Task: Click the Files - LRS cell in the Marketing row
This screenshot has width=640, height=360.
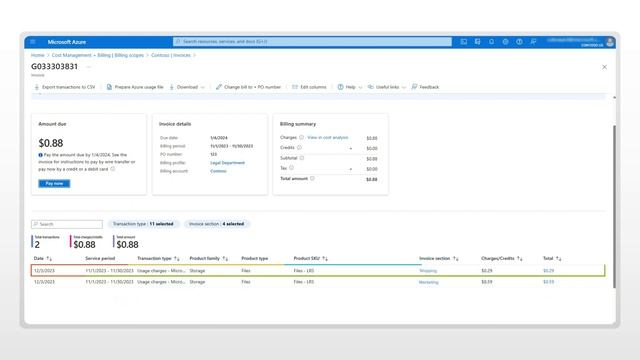Action: 304,282
